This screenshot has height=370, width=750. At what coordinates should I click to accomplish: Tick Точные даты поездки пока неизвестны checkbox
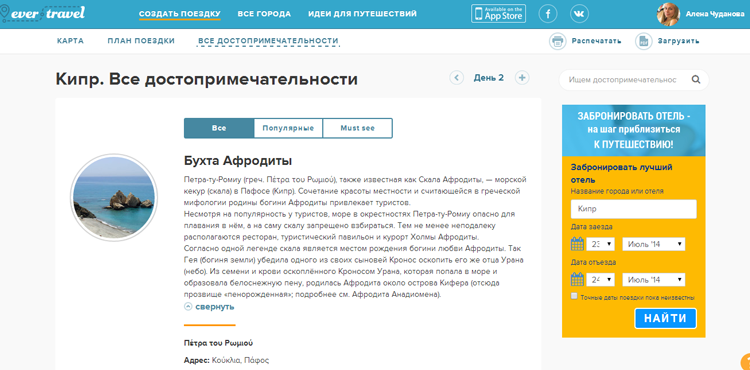pos(574,296)
